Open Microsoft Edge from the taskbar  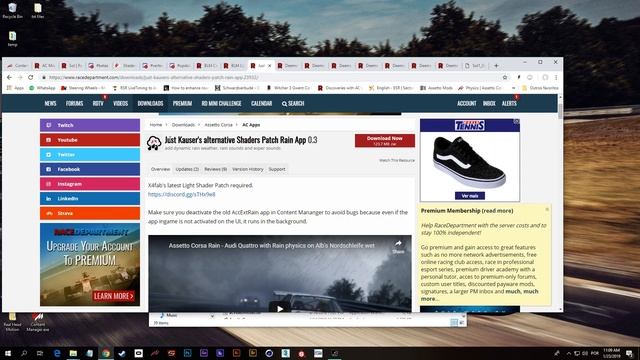(57, 353)
